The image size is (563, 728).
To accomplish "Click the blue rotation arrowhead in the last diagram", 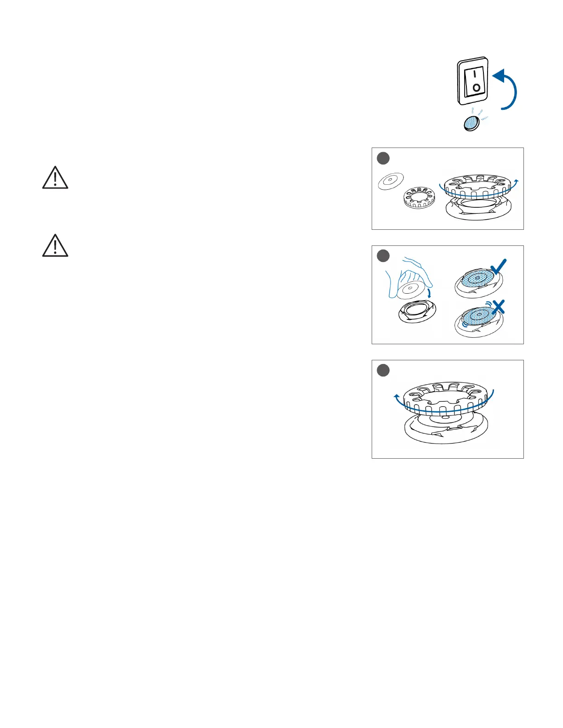I will click(397, 396).
